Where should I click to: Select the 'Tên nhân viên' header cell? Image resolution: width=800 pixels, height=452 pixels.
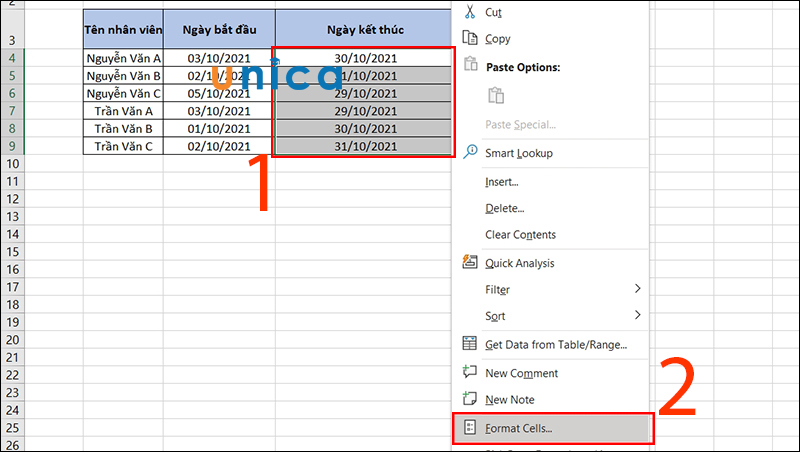tap(122, 30)
